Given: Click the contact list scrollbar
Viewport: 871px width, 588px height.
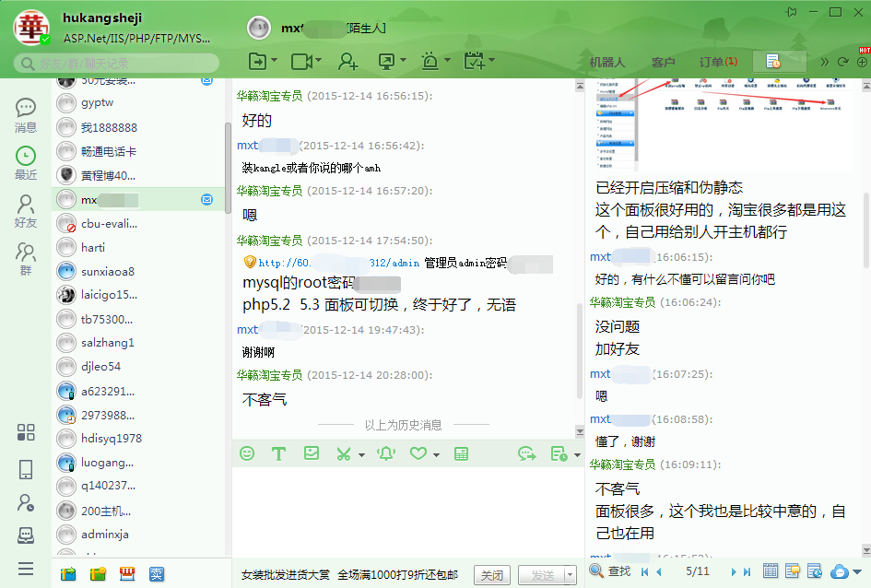Looking at the screenshot, I should pyautogui.click(x=228, y=168).
